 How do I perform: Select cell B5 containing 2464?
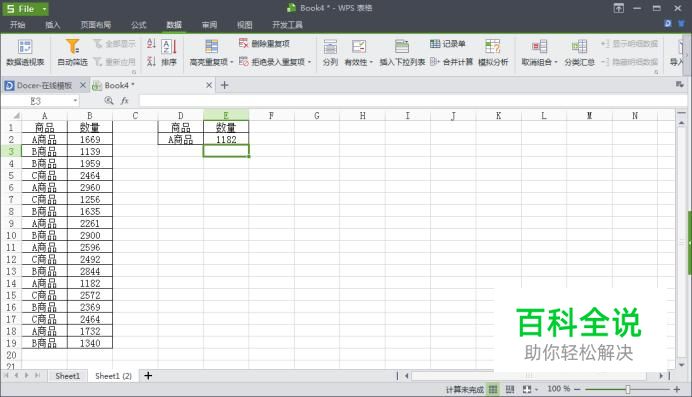coord(90,175)
